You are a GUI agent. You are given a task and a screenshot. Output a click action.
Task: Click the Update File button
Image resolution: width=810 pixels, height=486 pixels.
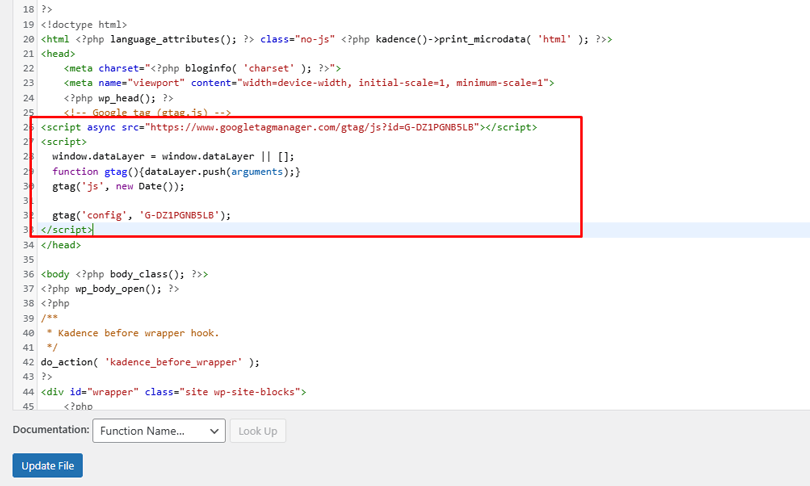coord(48,465)
